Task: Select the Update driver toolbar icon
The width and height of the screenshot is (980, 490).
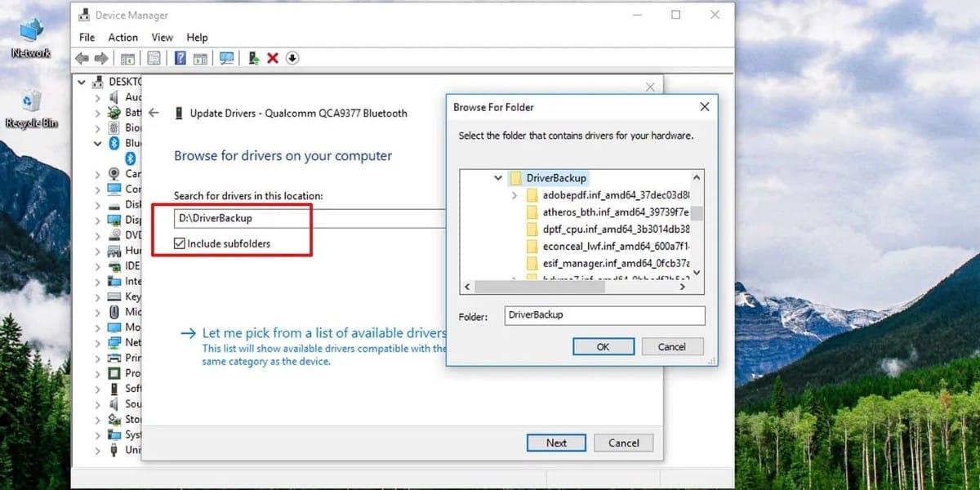Action: pyautogui.click(x=252, y=58)
